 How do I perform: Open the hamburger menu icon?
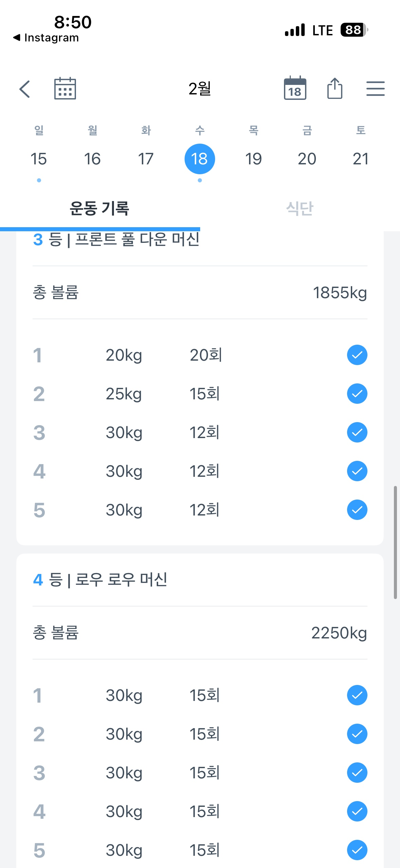point(375,89)
